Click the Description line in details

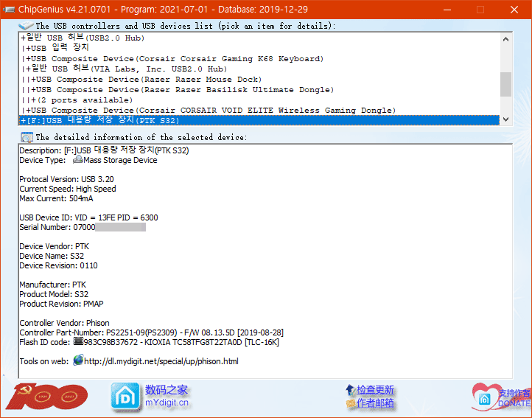coord(104,150)
